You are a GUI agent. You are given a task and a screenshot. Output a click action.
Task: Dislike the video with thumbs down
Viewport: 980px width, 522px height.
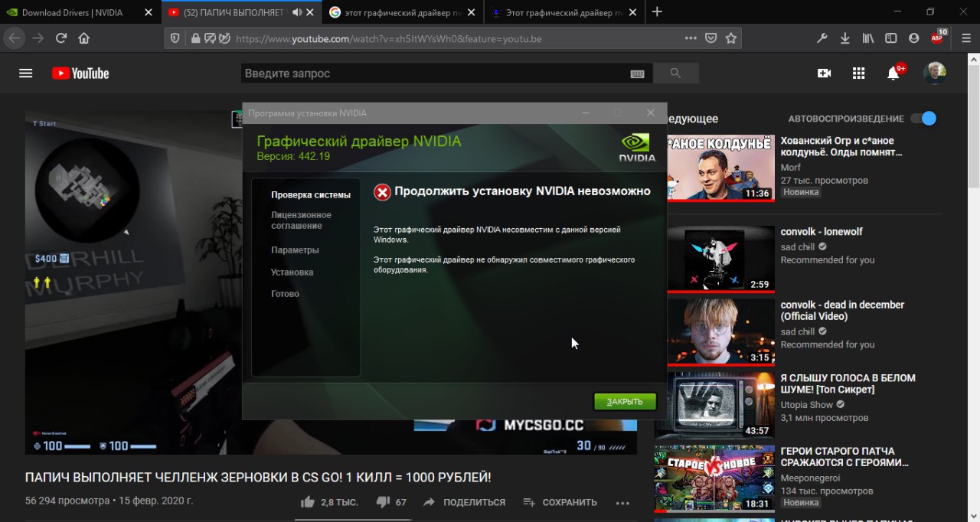(x=384, y=502)
